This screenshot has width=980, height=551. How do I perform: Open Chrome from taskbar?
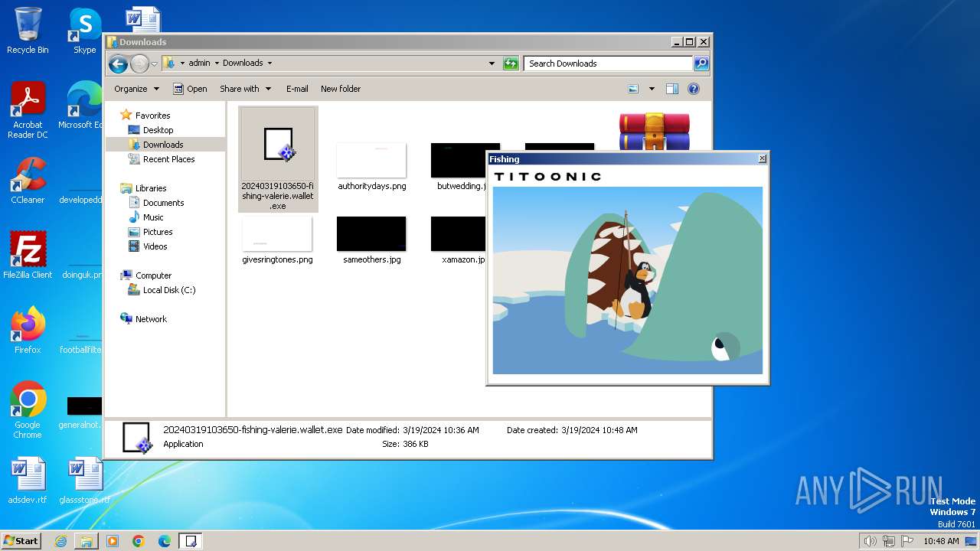tap(139, 541)
